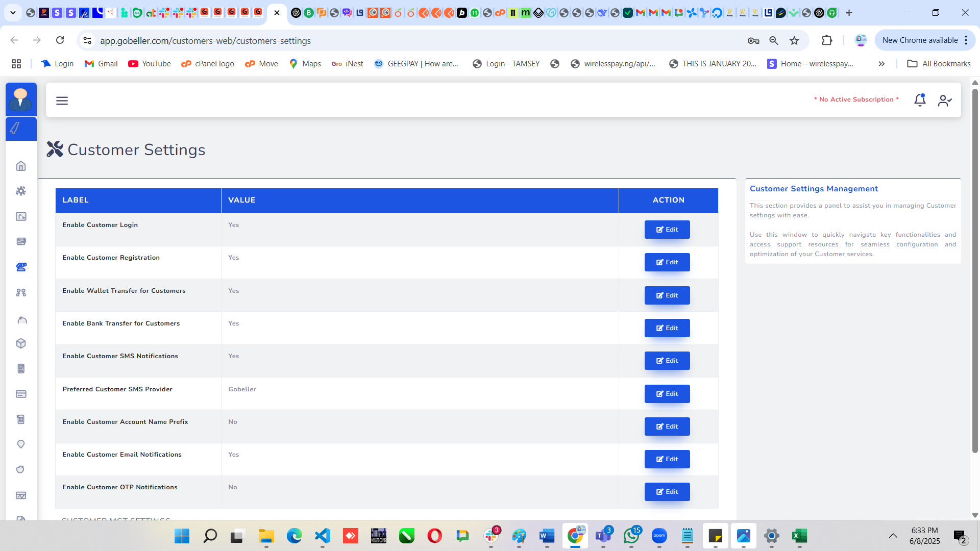Click the location pin icon in sidebar
This screenshot has height=551, width=980.
click(x=21, y=444)
